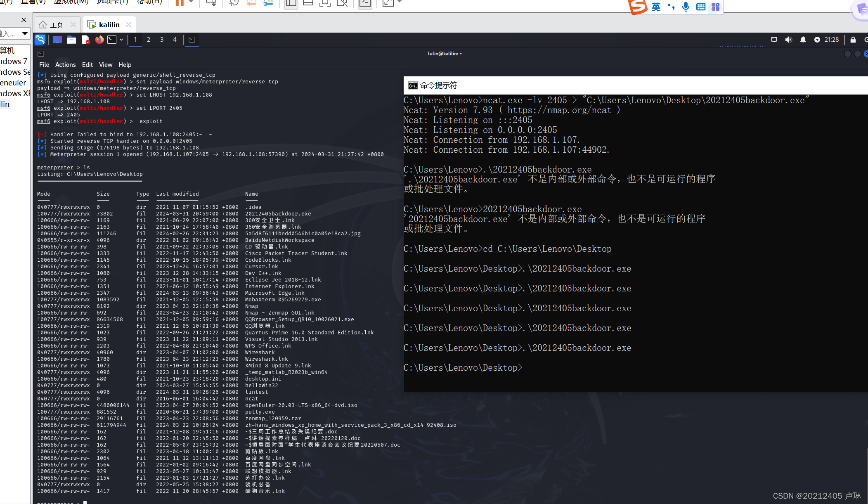Select openeuler VM in library sidebar

pyautogui.click(x=13, y=83)
